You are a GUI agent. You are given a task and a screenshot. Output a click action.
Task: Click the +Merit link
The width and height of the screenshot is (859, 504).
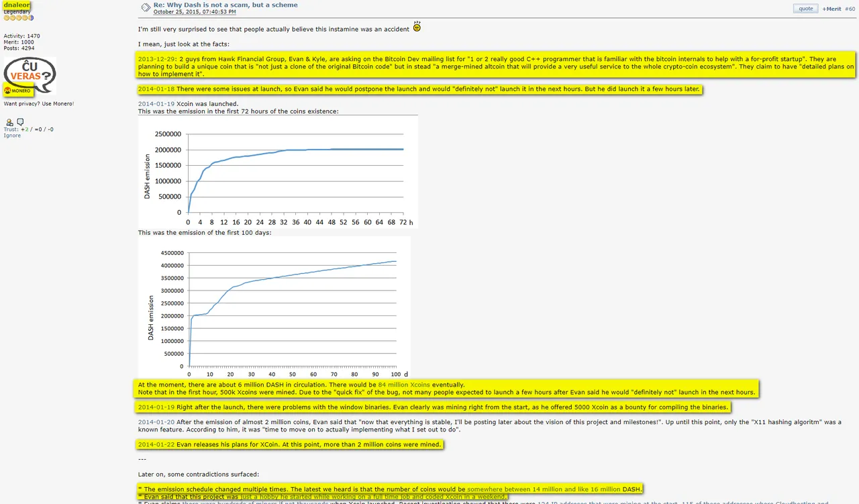pos(831,9)
